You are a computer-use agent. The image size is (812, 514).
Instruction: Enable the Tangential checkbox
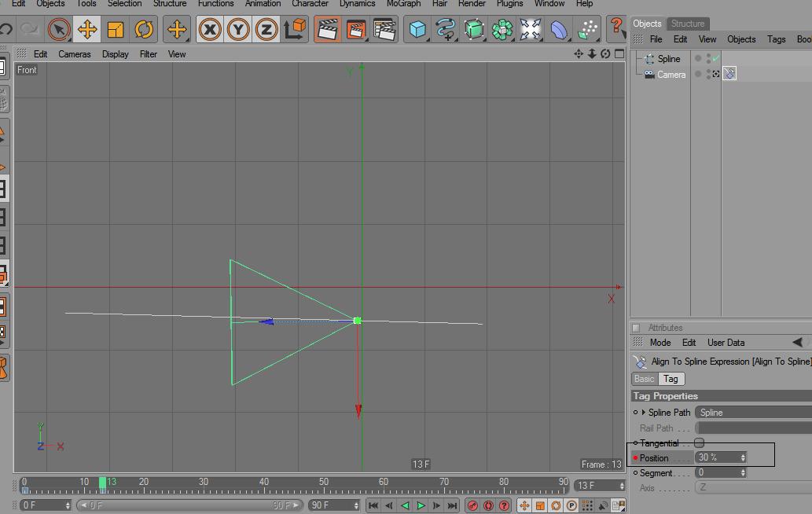point(699,443)
